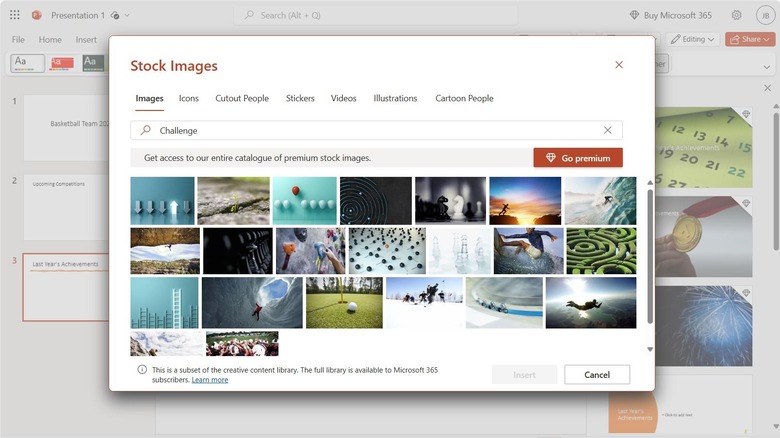This screenshot has height=438, width=780.
Task: Click the search magnifier in dialog
Action: 145,130
